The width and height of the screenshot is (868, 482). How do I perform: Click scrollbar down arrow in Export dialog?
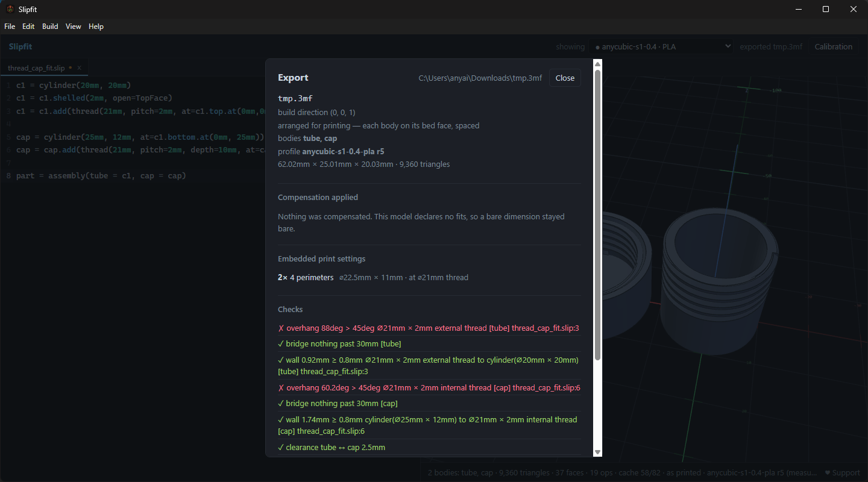[x=597, y=452]
